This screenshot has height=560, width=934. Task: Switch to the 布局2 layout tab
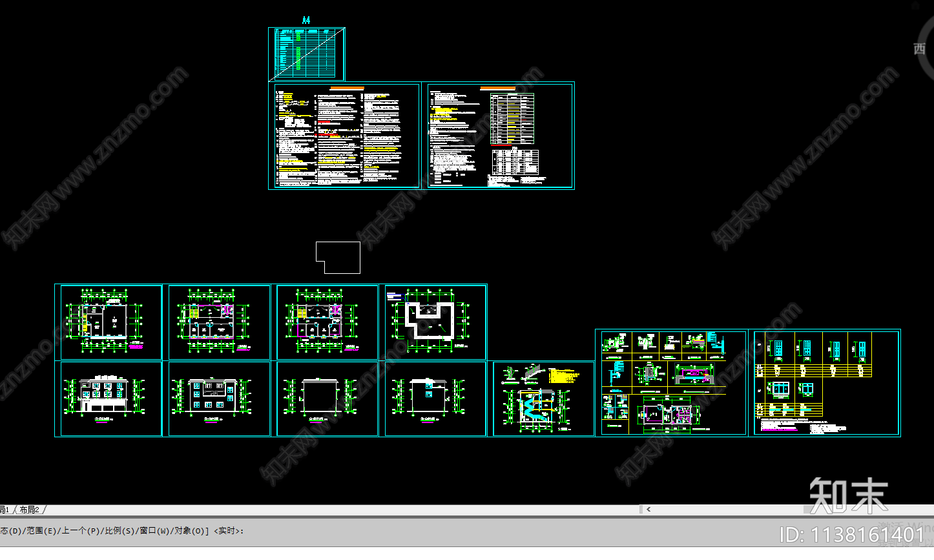point(30,510)
